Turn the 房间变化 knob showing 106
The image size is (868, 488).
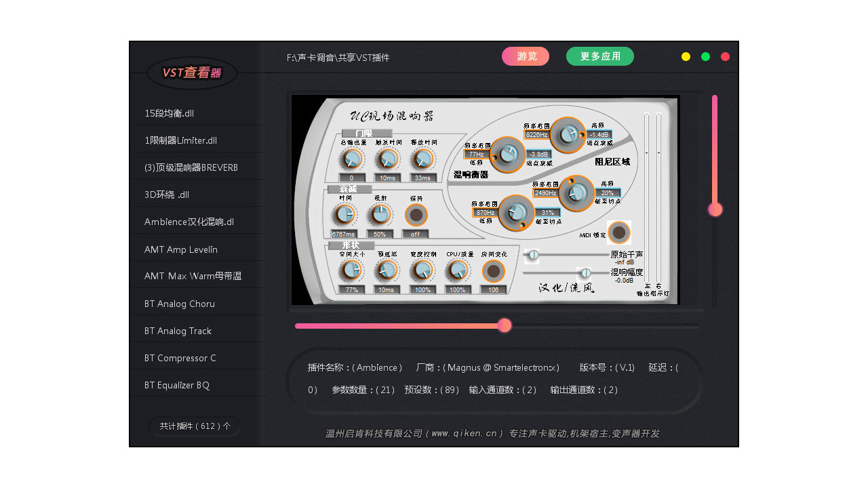[x=493, y=269]
